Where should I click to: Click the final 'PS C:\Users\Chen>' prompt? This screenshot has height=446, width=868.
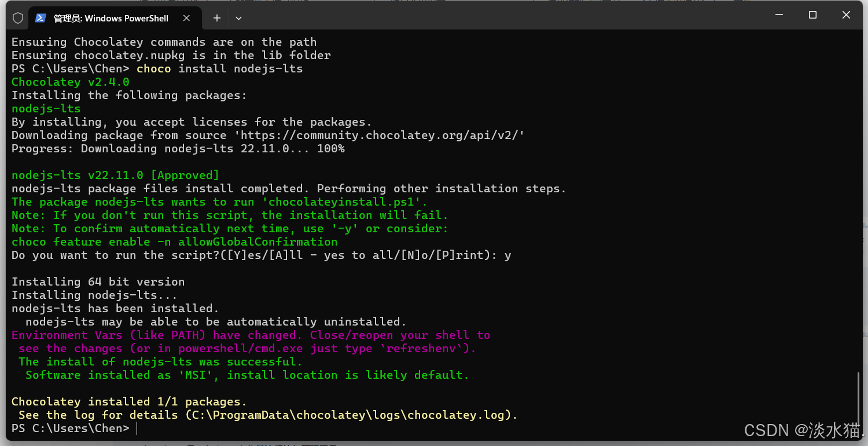[71, 429]
